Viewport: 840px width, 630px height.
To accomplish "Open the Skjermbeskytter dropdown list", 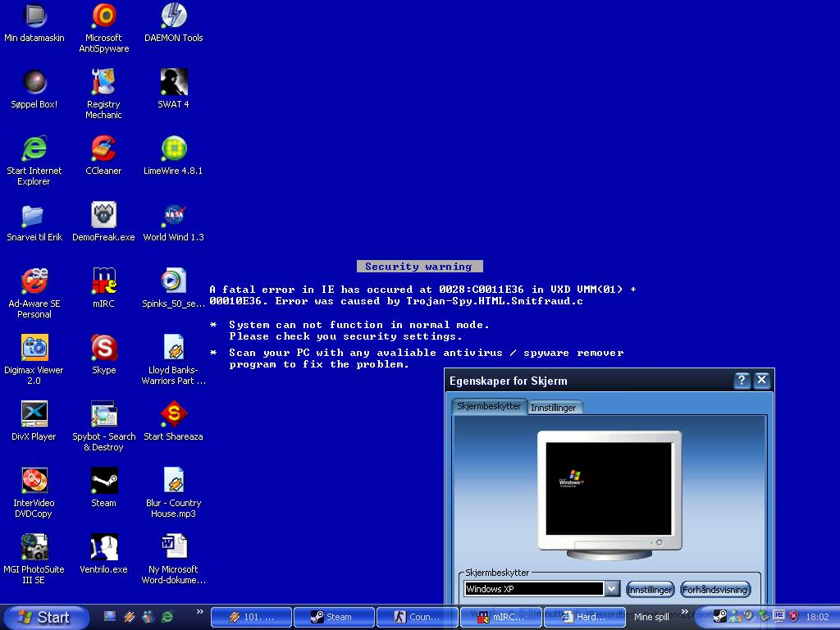I will (612, 589).
